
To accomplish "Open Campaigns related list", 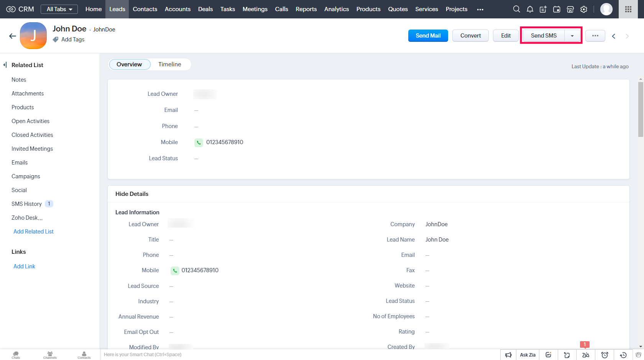I will click(x=26, y=176).
